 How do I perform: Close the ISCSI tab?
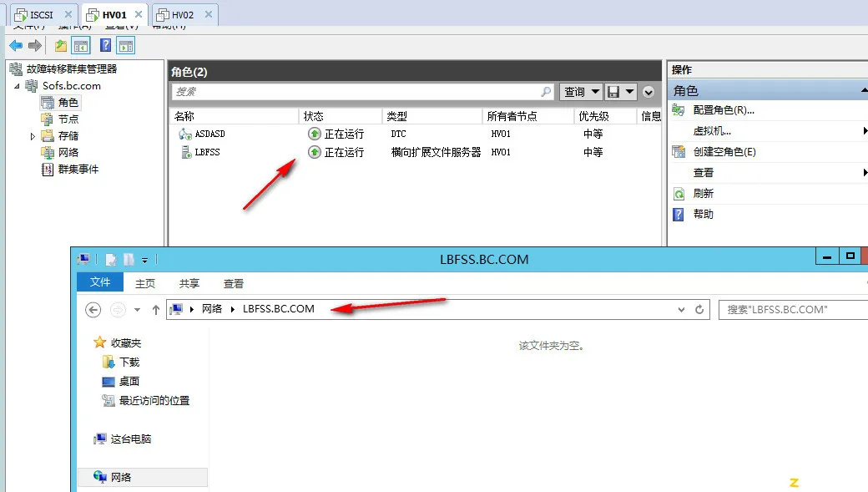click(x=68, y=14)
